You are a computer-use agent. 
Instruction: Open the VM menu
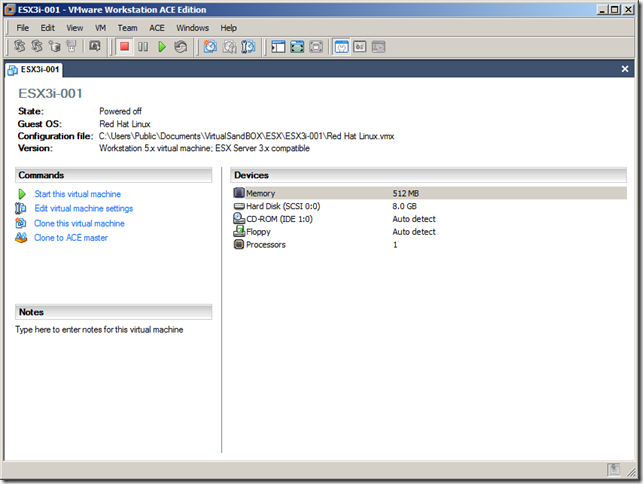(100, 28)
